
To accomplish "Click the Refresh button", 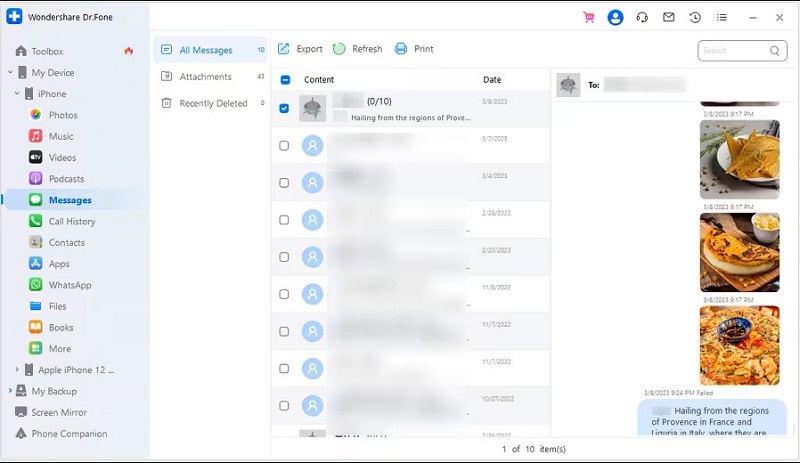I will [357, 49].
